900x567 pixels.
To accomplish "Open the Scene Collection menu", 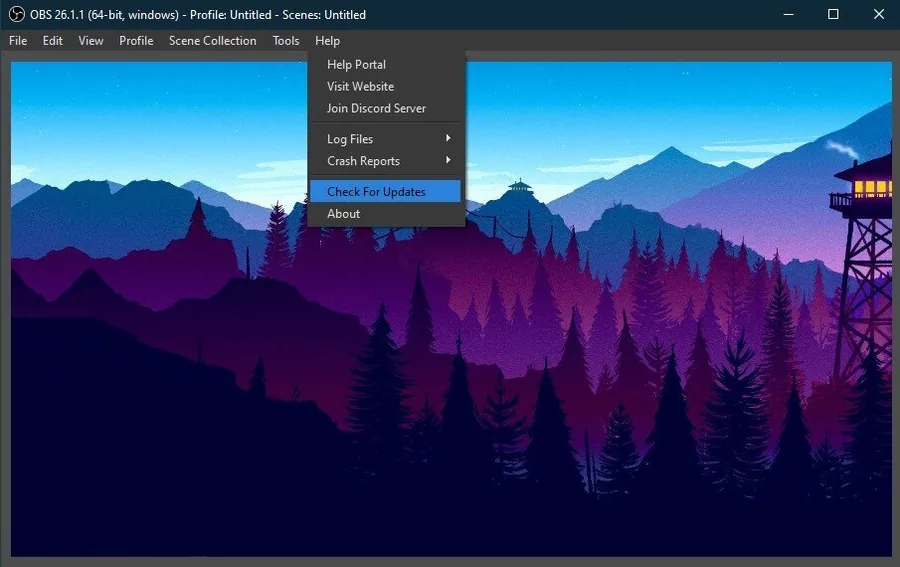I will coord(212,41).
